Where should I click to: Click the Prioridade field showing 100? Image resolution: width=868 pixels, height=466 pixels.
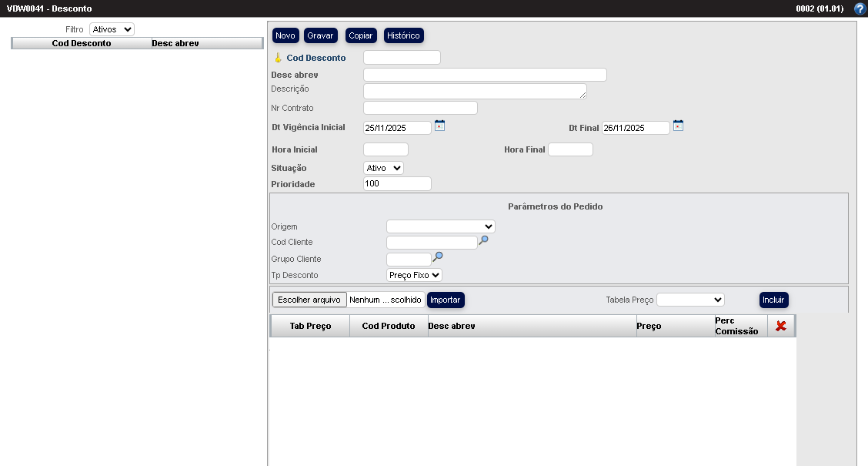click(x=397, y=184)
